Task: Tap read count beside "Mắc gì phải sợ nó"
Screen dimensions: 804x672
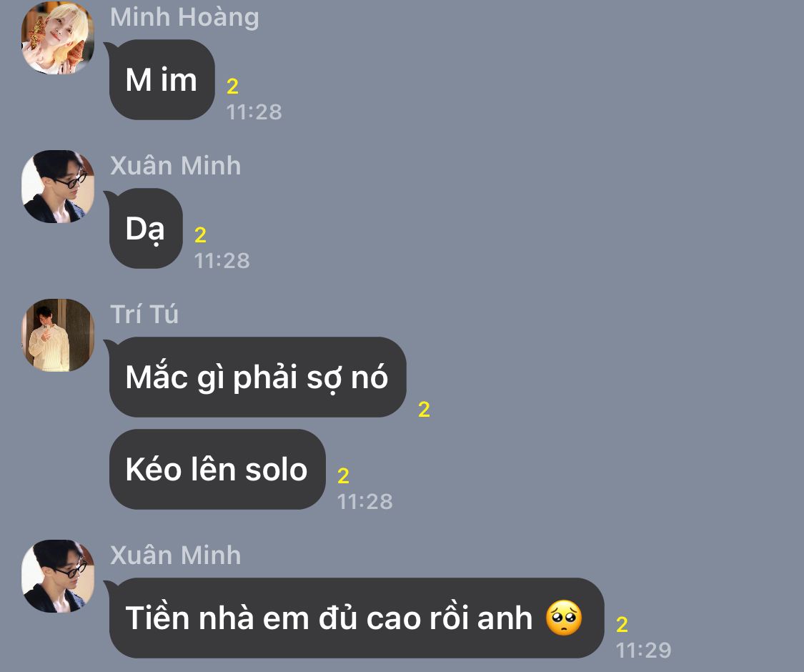Action: (424, 410)
